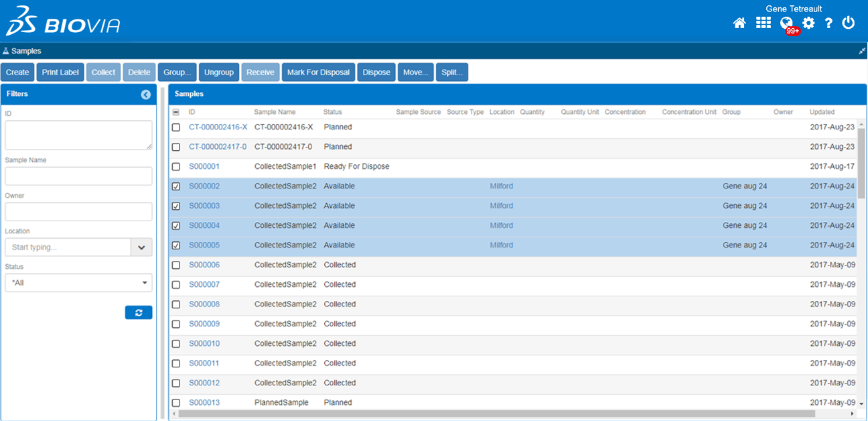
Task: Uncheck the S000002 sample checkbox
Action: click(176, 186)
